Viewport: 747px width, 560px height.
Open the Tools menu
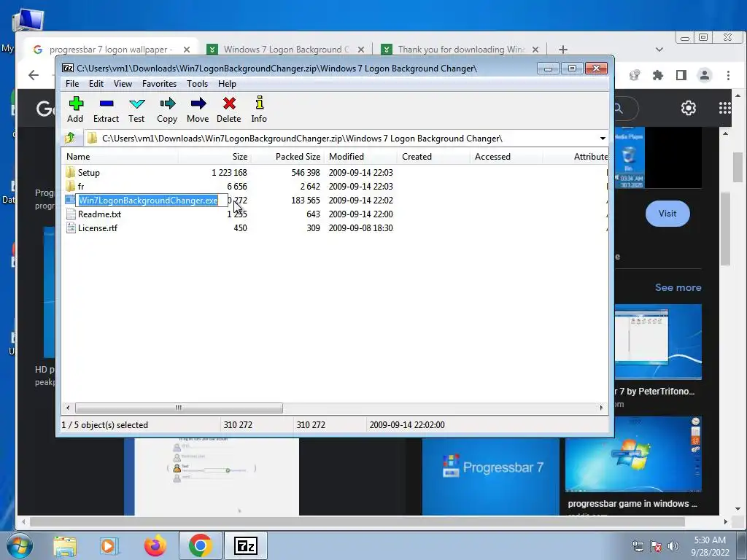197,84
